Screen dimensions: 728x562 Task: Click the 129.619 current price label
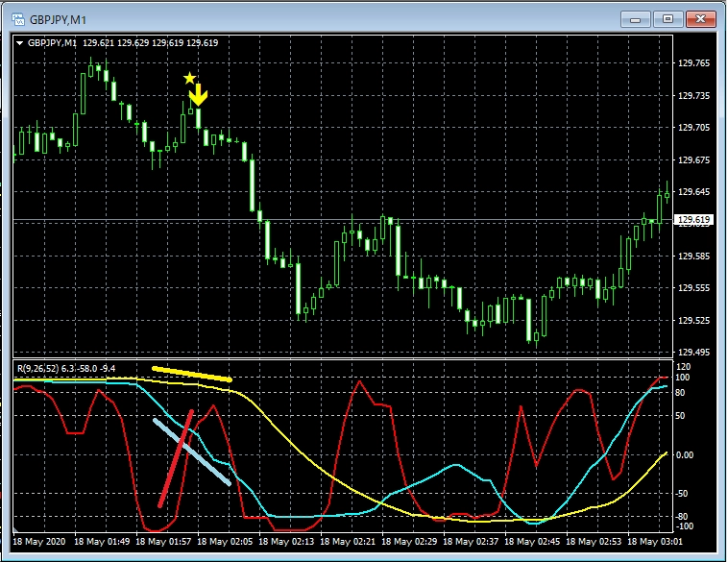[693, 220]
